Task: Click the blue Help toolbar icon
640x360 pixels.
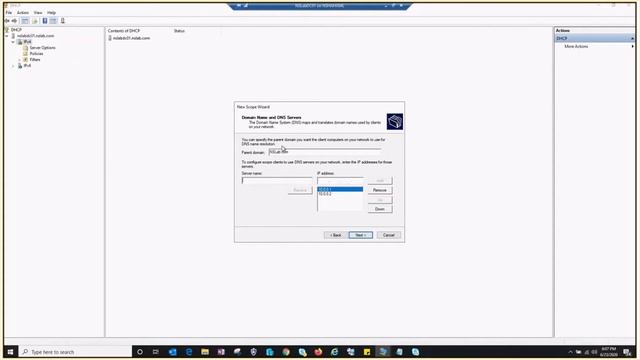Action: pos(45,21)
